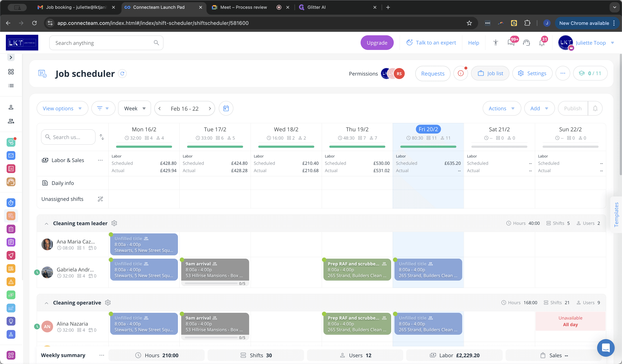The height and width of the screenshot is (364, 622).
Task: Open the View options dropdown
Action: (x=62, y=108)
